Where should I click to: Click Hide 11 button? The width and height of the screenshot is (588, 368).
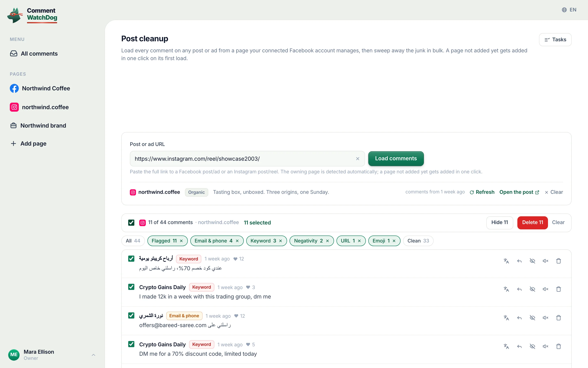[500, 222]
